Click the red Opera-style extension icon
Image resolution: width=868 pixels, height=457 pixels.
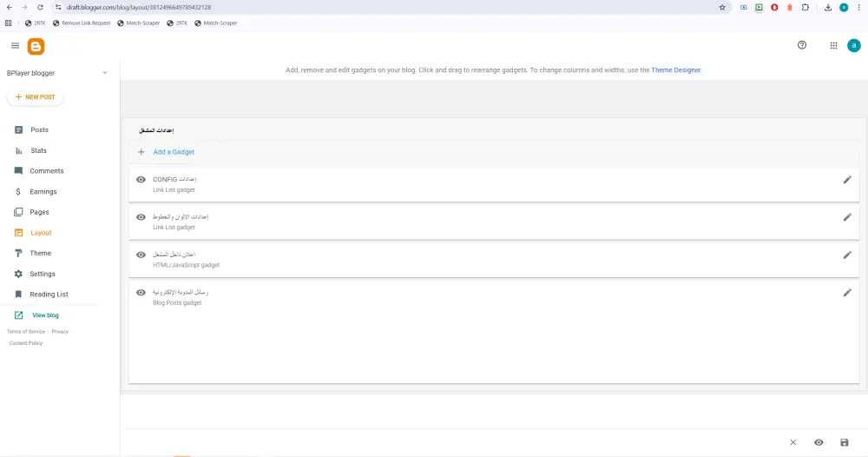tap(774, 7)
